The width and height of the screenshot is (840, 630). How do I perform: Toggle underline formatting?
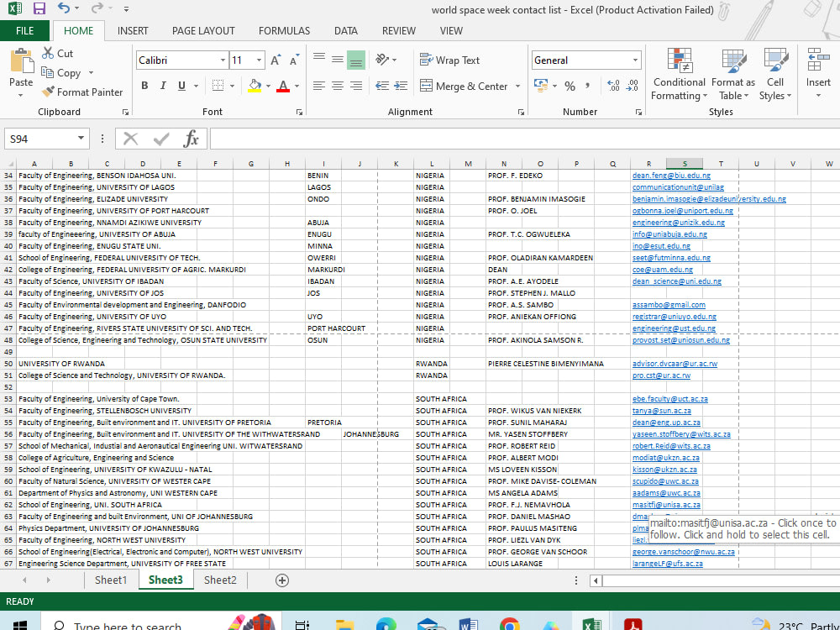[181, 86]
